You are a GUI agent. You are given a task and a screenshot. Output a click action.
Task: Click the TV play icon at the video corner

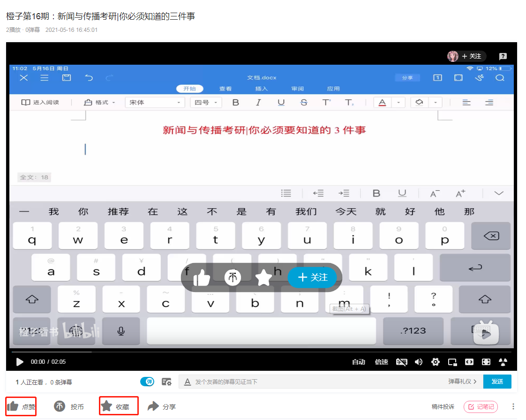pos(486,332)
